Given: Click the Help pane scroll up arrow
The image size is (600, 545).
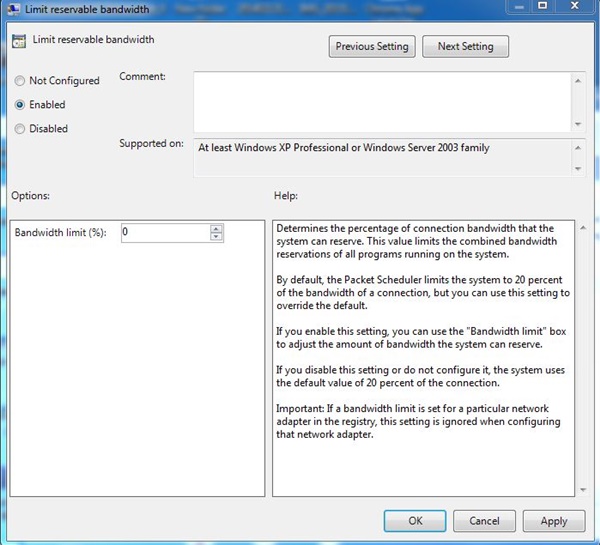Looking at the screenshot, I should (x=582, y=227).
